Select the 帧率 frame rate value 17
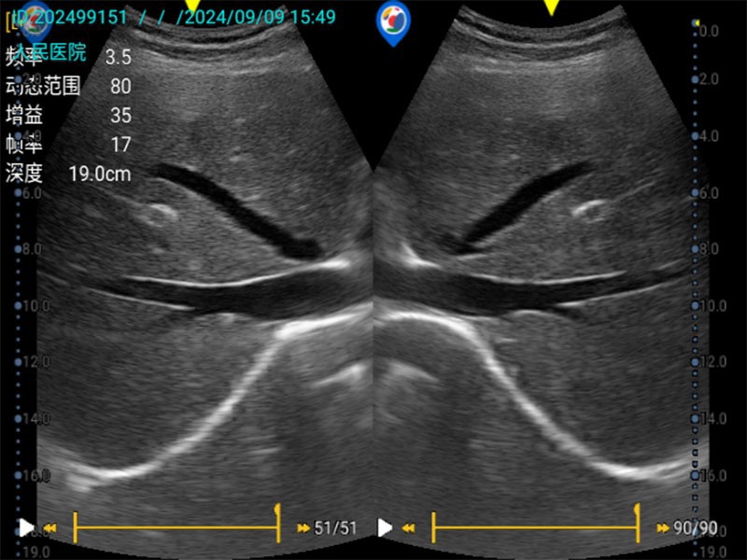Screen dimensions: 747x560 point(120,145)
